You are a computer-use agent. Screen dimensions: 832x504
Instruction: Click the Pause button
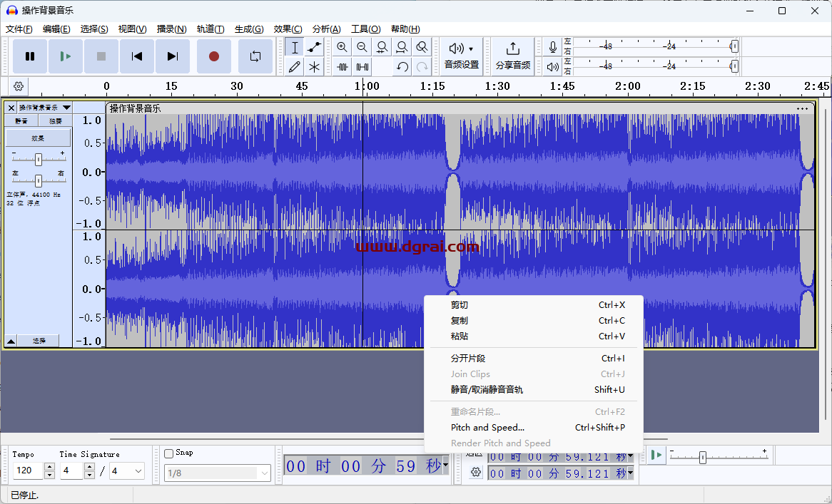[x=30, y=56]
